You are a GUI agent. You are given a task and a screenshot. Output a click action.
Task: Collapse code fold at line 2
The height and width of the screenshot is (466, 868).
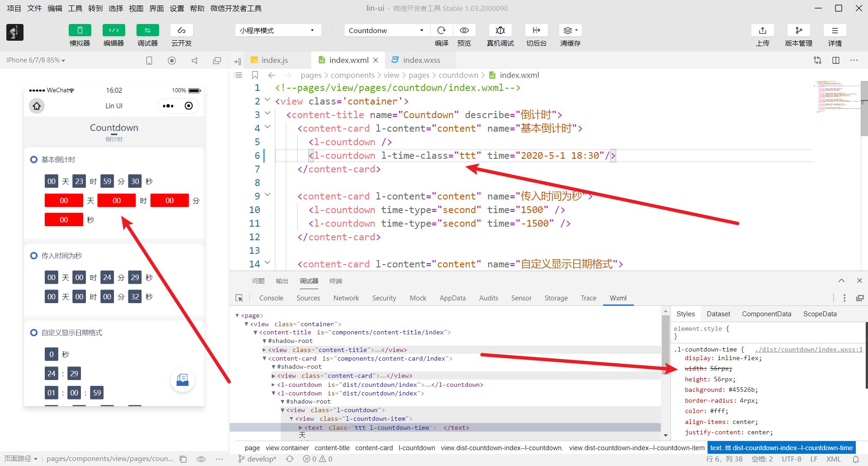[x=267, y=100]
